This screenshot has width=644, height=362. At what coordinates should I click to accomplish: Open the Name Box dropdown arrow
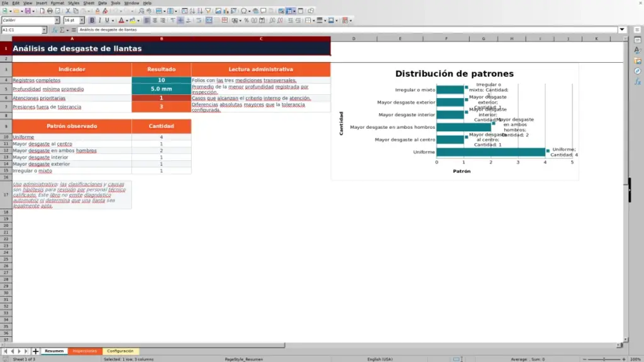[x=44, y=30]
